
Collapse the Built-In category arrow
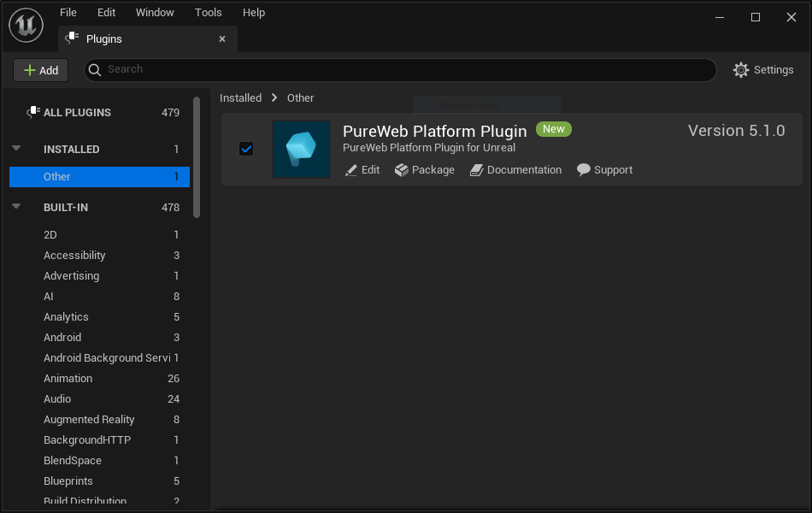coord(16,207)
